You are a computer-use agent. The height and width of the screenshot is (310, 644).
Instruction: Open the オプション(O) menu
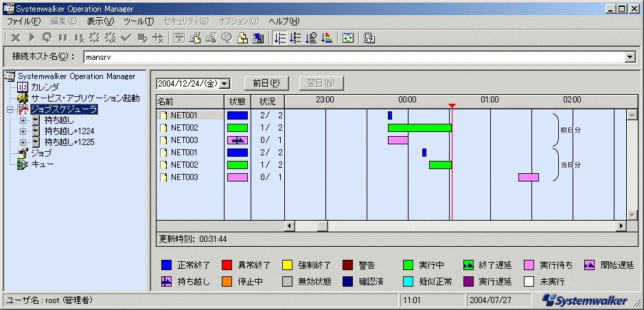[239, 21]
